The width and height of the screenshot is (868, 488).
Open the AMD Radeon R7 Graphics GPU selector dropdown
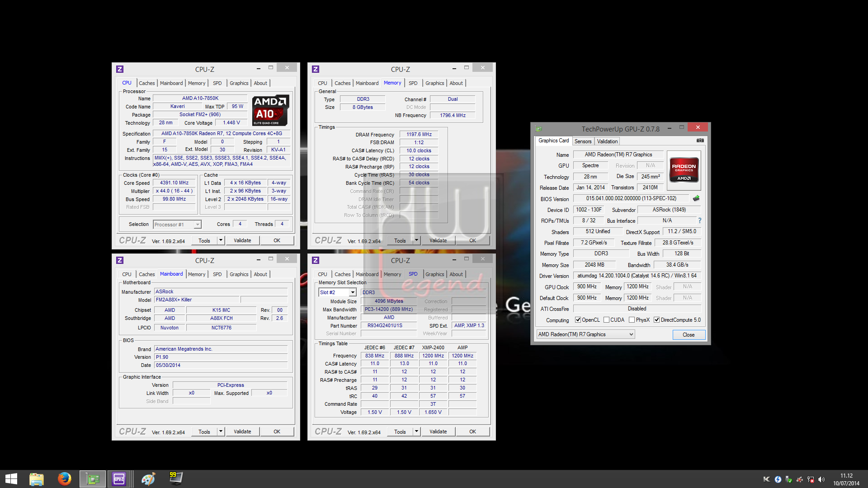coord(585,334)
